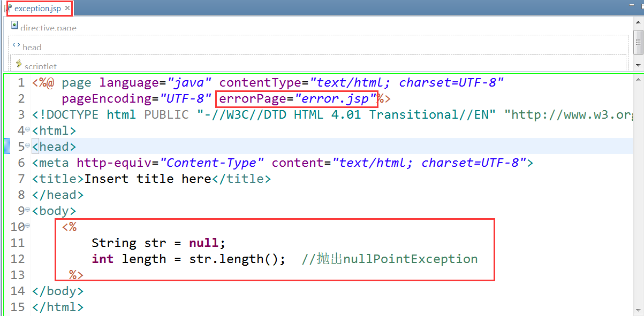Close the exception.jsp tab
The width and height of the screenshot is (644, 316).
tap(67, 9)
